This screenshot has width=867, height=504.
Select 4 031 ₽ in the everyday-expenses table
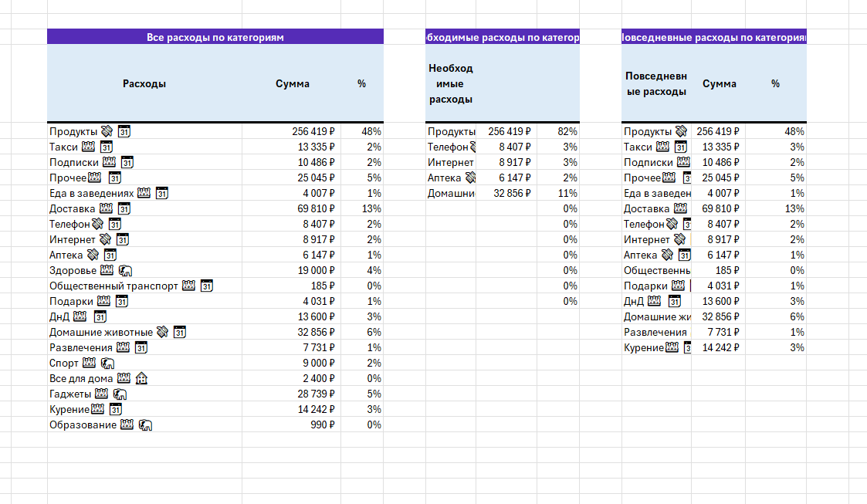[717, 286]
